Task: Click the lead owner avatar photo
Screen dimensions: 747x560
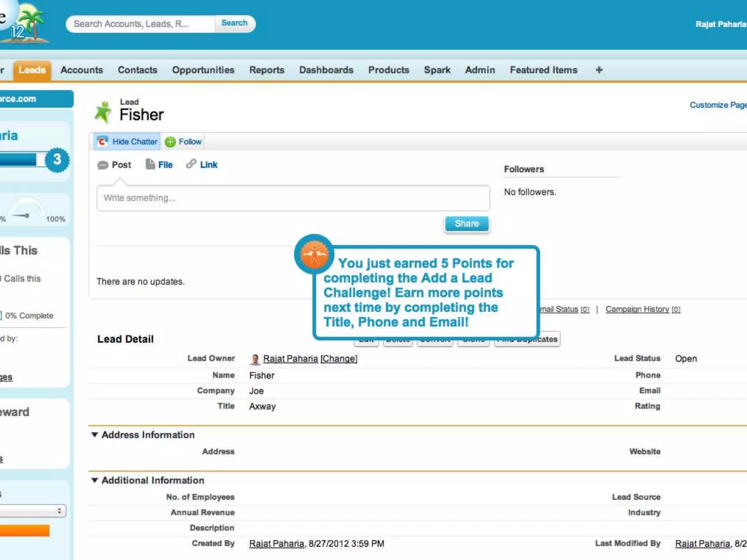Action: [255, 359]
